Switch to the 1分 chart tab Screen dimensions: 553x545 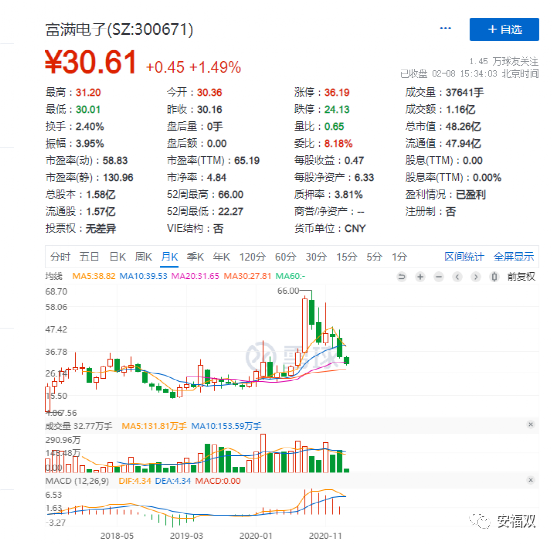400,257
